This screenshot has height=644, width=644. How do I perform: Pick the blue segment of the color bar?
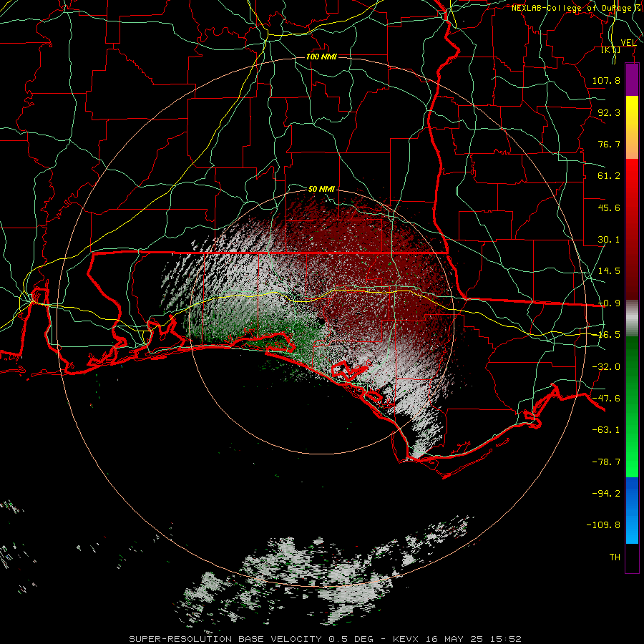point(632,510)
